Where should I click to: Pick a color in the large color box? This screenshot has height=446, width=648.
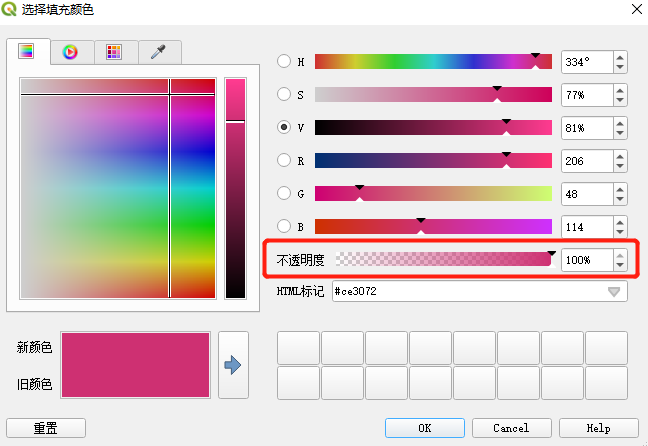pos(118,188)
